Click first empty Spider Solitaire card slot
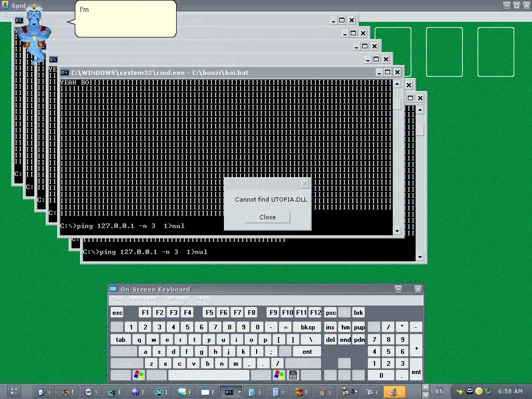 (x=393, y=52)
